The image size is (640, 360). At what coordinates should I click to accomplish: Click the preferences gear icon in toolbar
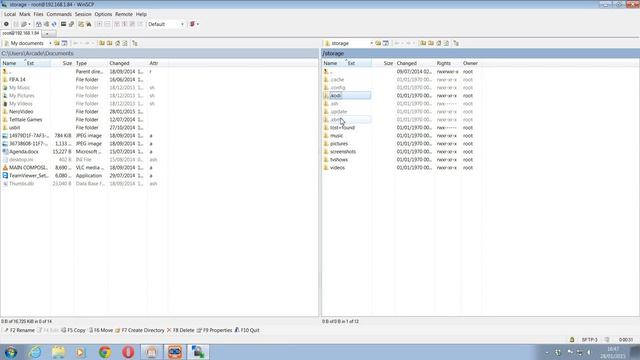coord(6,24)
